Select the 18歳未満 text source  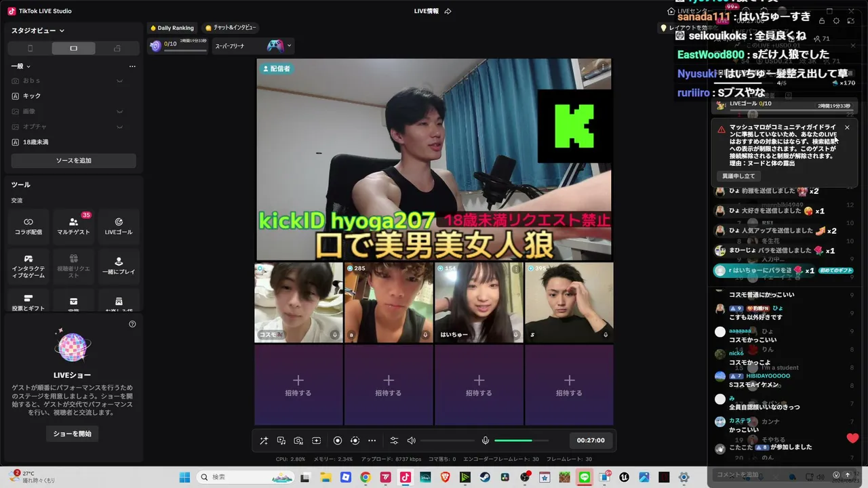[73, 142]
